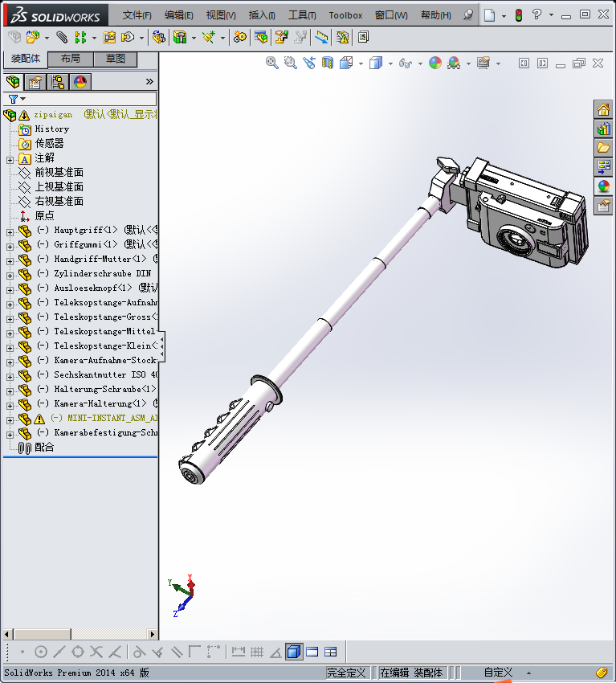Open the Toolbox menu
The width and height of the screenshot is (616, 683).
pos(345,15)
